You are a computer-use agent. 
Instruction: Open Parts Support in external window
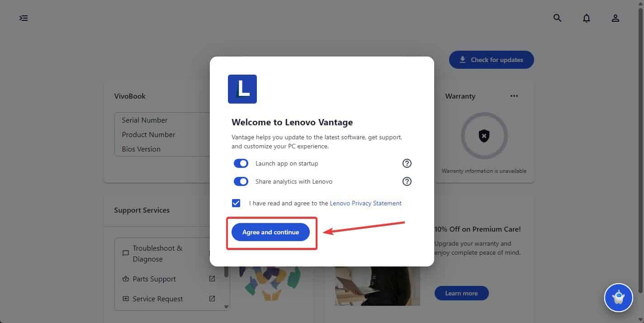pos(212,279)
